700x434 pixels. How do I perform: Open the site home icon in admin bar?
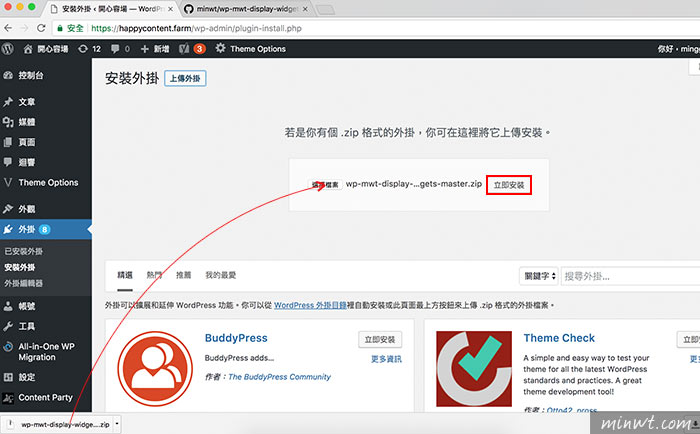tap(28, 49)
